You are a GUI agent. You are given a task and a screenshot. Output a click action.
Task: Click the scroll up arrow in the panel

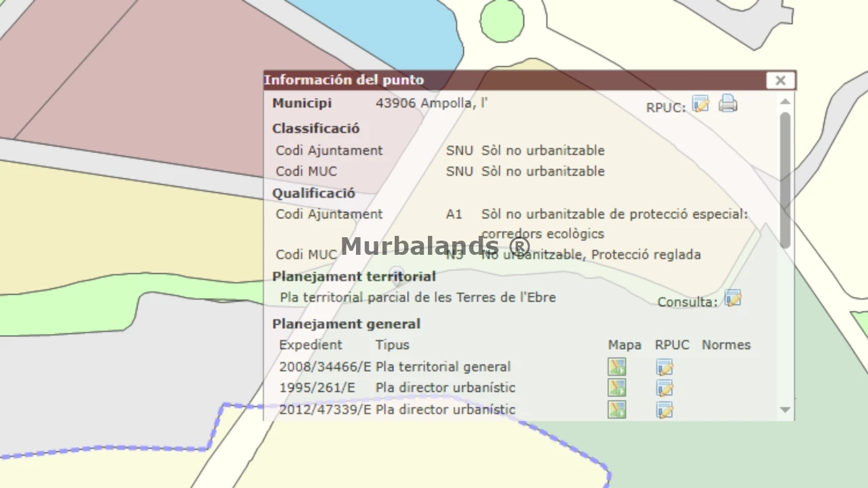(785, 102)
